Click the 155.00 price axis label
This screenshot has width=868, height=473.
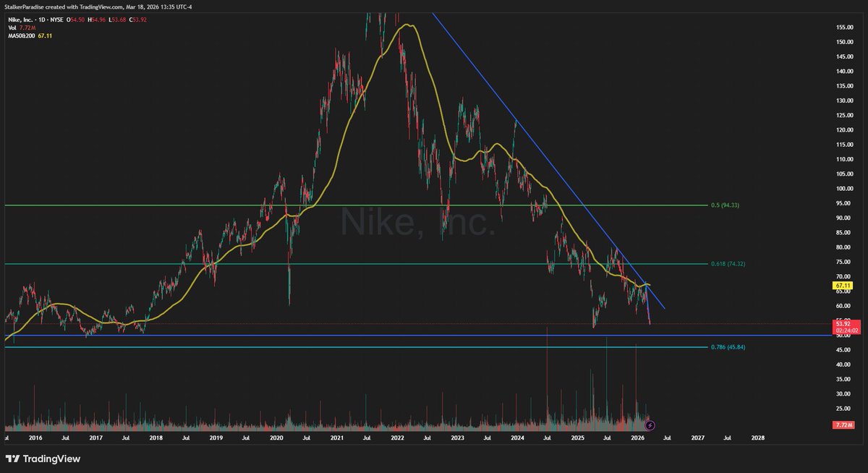tap(843, 27)
